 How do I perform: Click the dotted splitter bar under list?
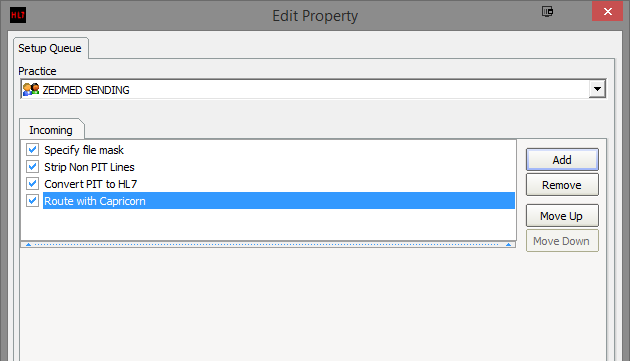pos(268,244)
